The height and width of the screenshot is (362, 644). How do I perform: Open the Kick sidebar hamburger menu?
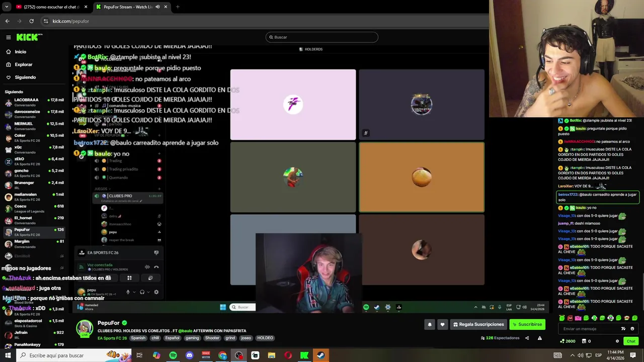tap(9, 37)
